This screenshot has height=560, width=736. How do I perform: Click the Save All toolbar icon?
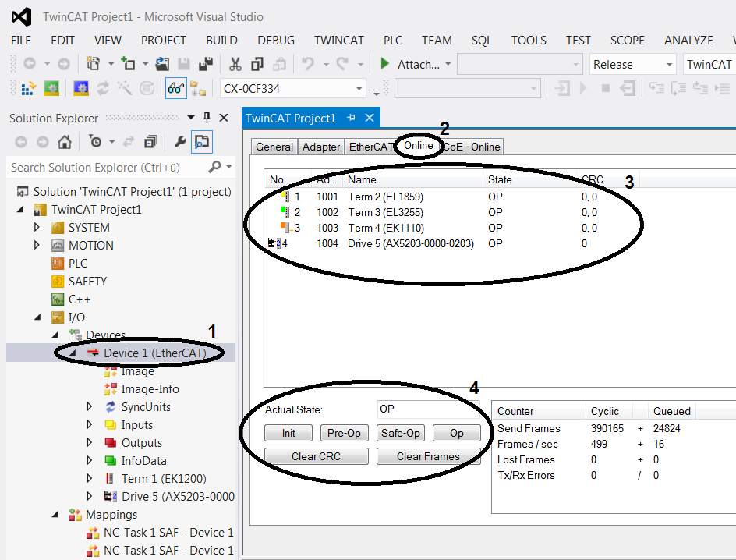(x=206, y=63)
